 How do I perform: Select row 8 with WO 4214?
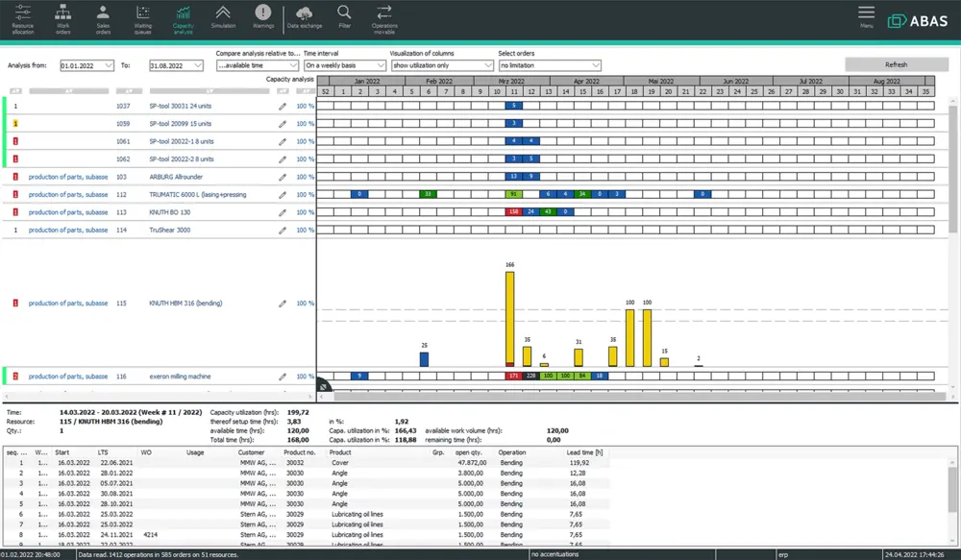point(307,535)
